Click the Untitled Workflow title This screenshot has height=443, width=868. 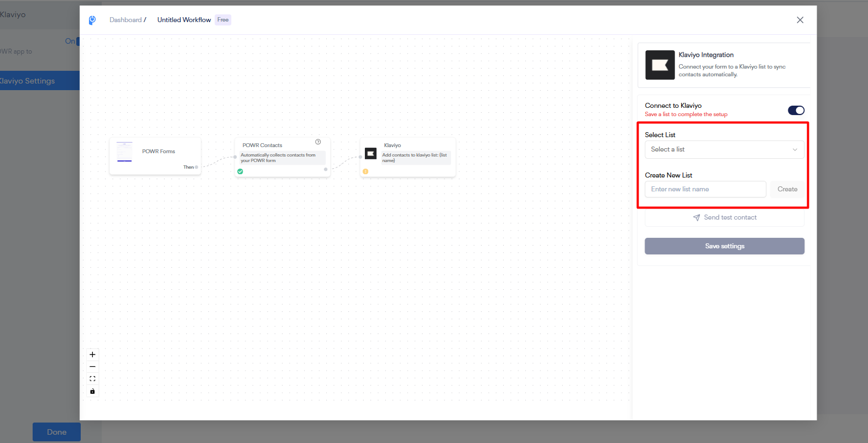[x=184, y=20]
